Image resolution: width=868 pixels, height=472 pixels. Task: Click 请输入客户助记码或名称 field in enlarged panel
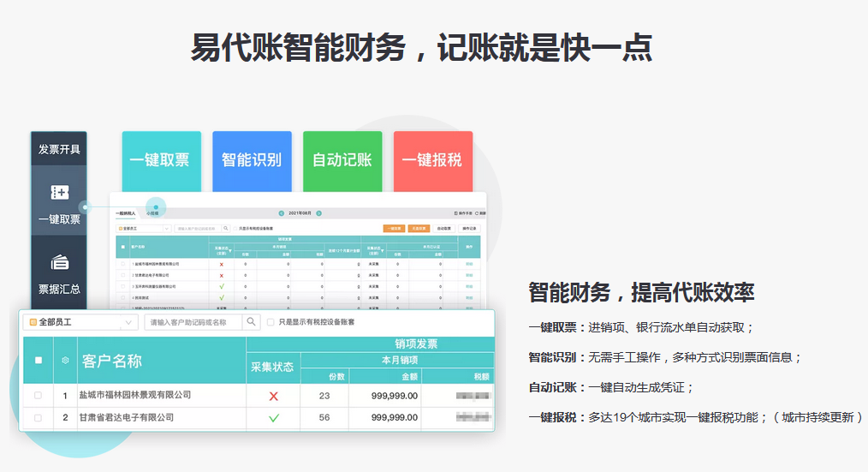coord(193,322)
